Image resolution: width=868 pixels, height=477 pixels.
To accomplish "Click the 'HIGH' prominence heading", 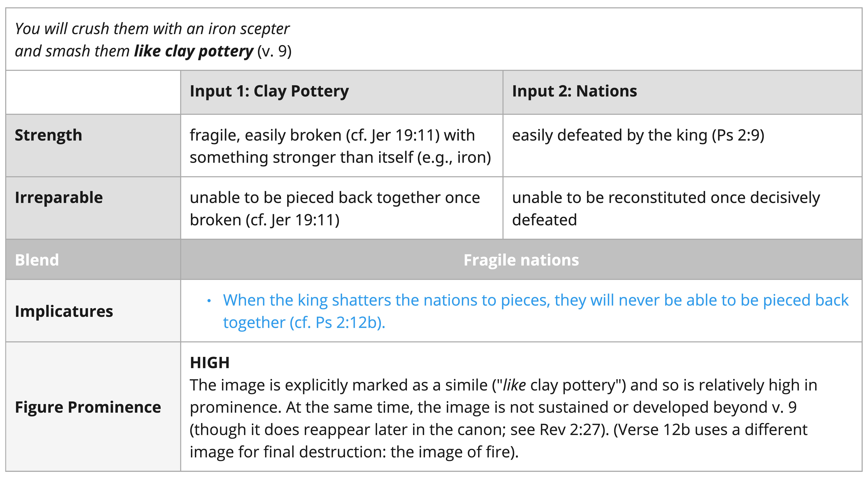I will point(210,363).
